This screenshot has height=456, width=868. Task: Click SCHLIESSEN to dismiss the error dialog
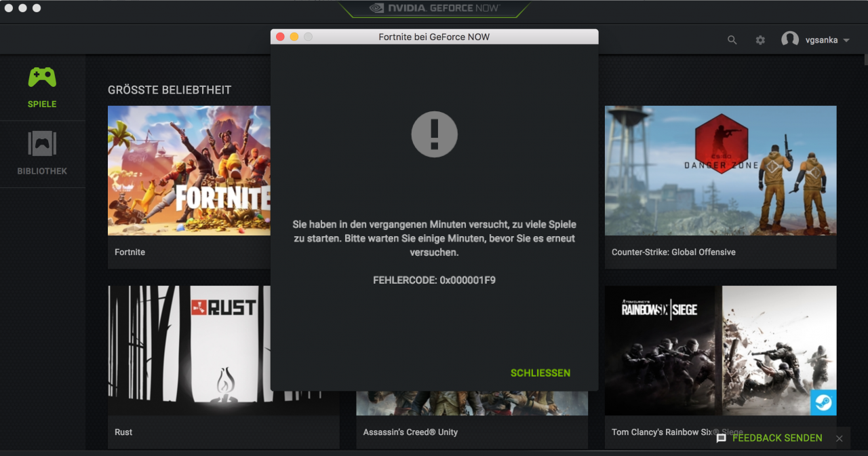(540, 373)
